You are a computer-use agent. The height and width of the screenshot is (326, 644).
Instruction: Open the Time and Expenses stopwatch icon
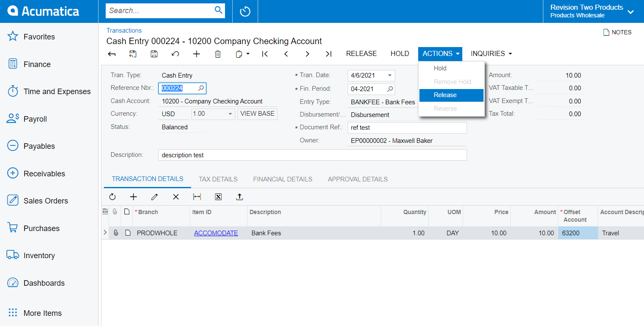[13, 91]
